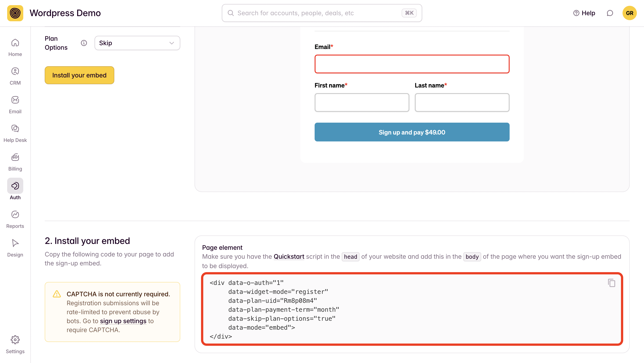This screenshot has height=363, width=644.
Task: Go to the Email section
Action: (15, 105)
